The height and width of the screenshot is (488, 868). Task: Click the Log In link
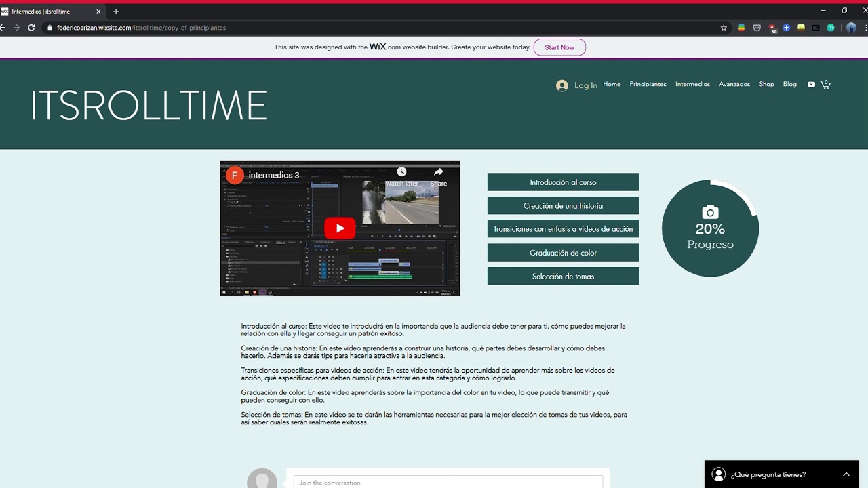click(x=586, y=85)
